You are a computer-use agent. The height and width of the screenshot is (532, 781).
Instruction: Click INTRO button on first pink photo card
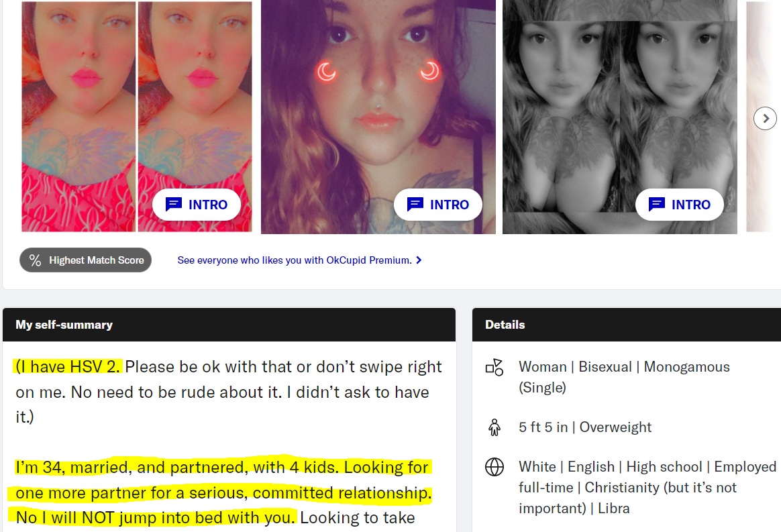click(x=196, y=205)
